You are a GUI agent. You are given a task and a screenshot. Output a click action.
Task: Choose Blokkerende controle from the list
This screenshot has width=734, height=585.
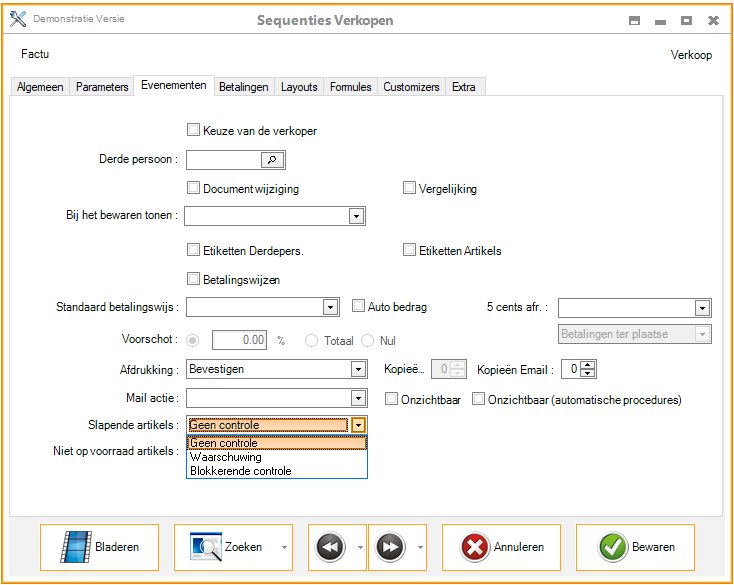241,471
